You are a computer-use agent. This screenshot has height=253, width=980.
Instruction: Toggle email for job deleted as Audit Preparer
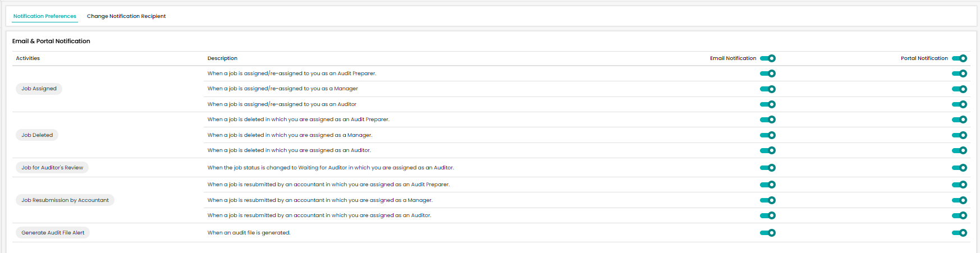768,119
